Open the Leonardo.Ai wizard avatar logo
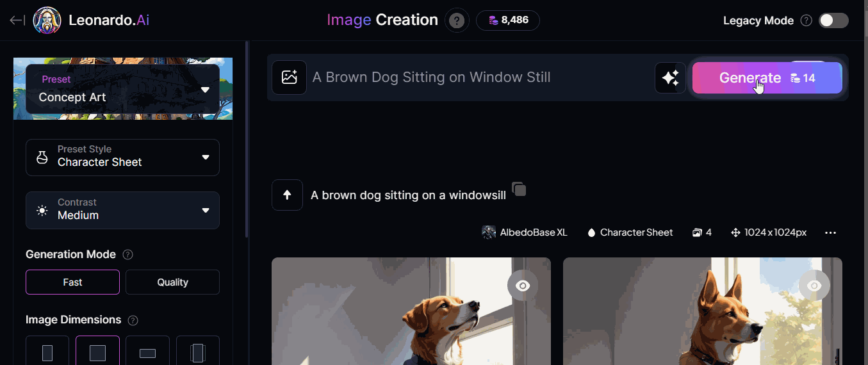This screenshot has width=868, height=365. point(47,20)
